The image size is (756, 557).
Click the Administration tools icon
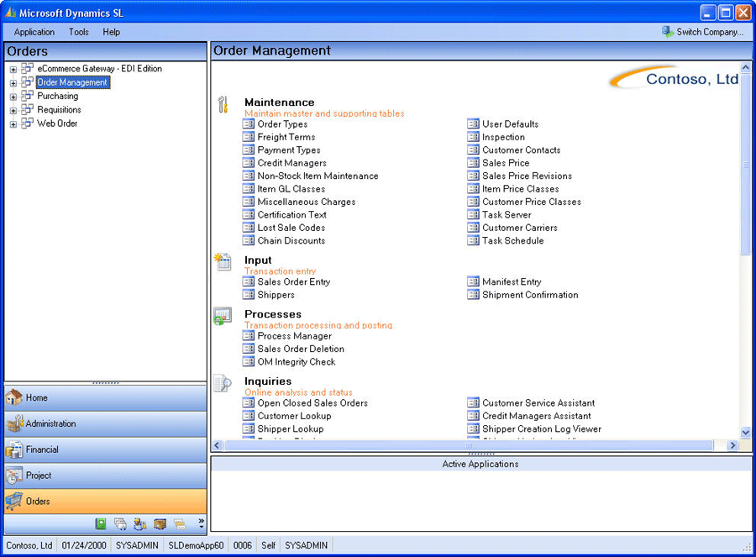click(14, 423)
